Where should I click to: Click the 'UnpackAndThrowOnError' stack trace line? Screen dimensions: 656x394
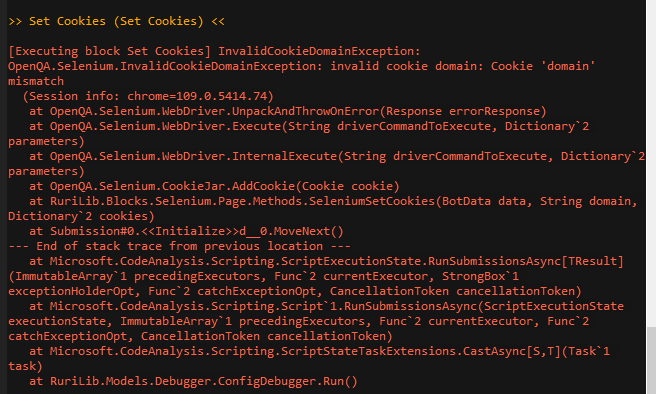[288, 111]
